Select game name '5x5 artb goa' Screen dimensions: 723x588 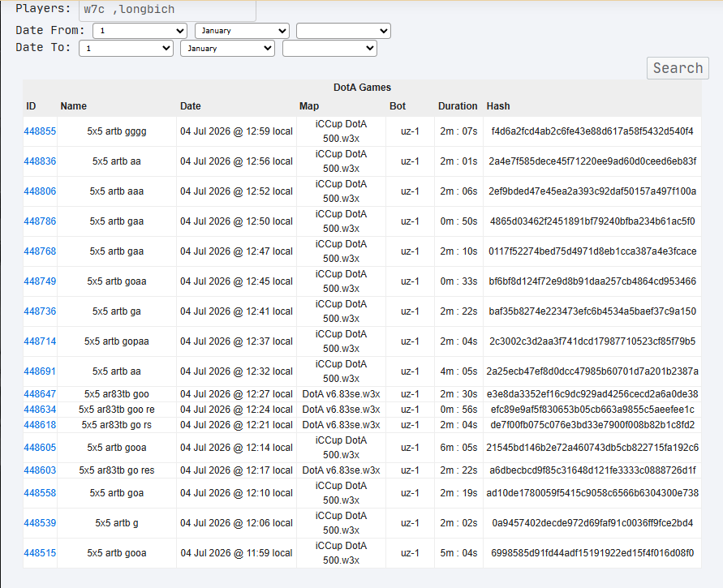pyautogui.click(x=117, y=493)
